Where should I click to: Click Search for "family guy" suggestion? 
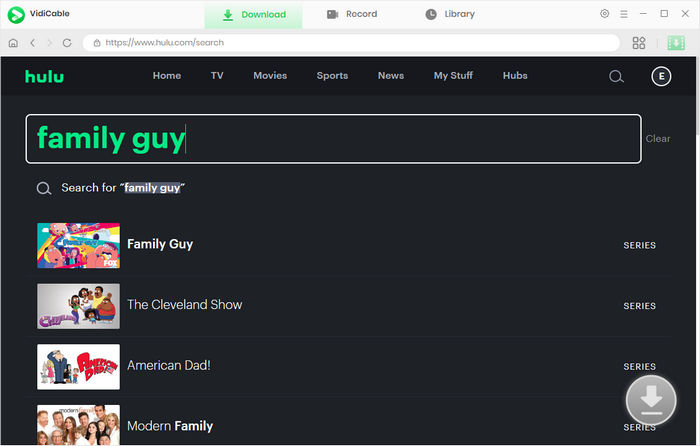(123, 188)
